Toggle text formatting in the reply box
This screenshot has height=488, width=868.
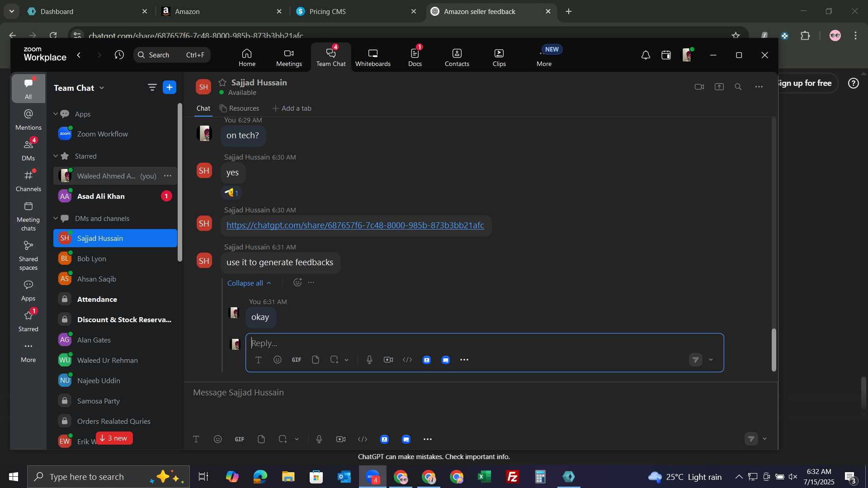coord(259,360)
